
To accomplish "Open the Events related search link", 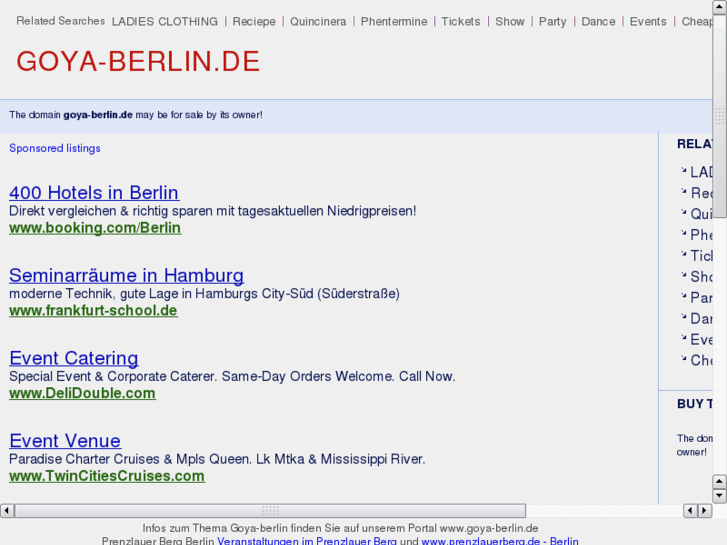I will (648, 22).
